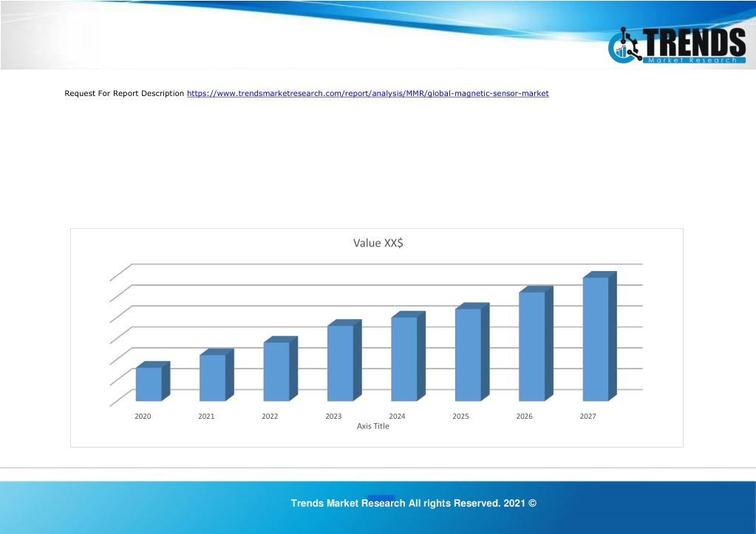Click the 2025 bar in chart
The height and width of the screenshot is (534, 756).
pos(472,352)
